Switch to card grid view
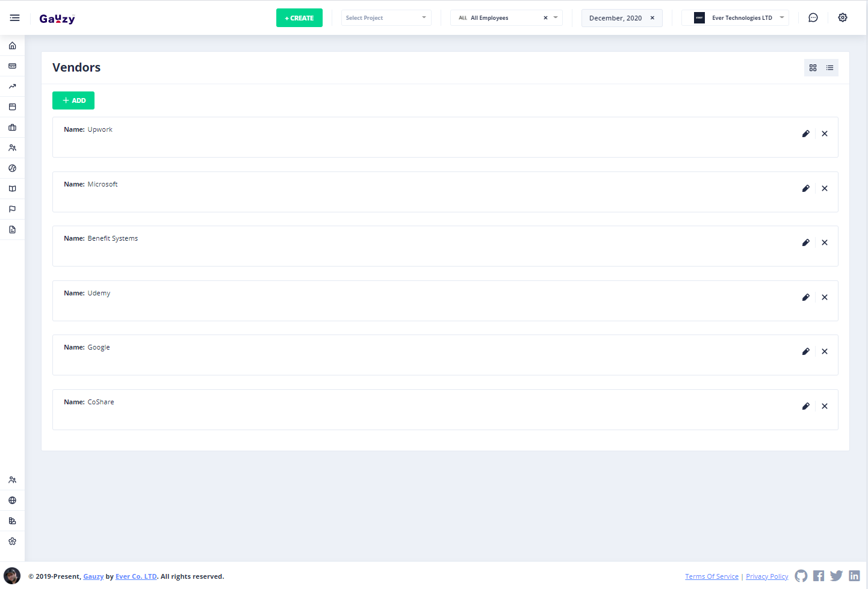The image size is (868, 589). [813, 68]
